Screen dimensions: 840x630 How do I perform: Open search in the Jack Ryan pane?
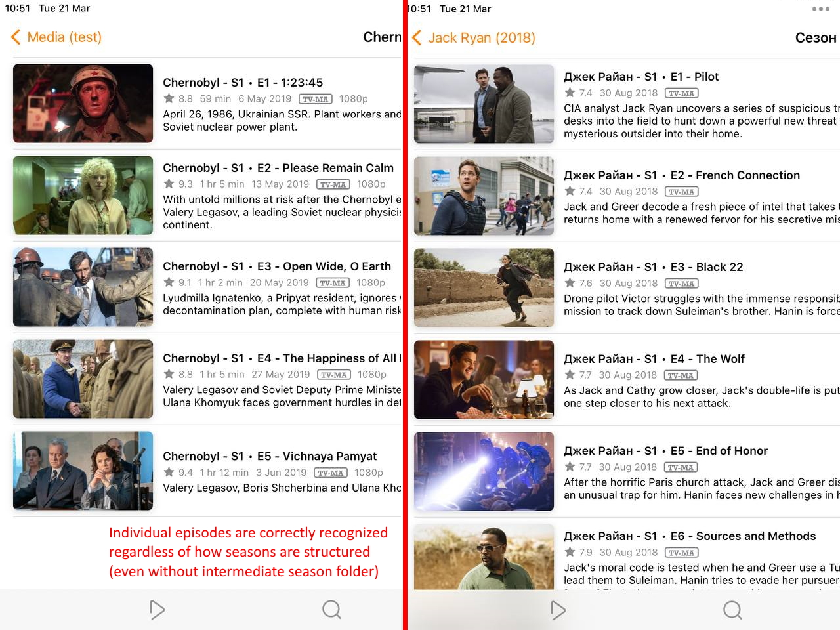click(x=733, y=610)
